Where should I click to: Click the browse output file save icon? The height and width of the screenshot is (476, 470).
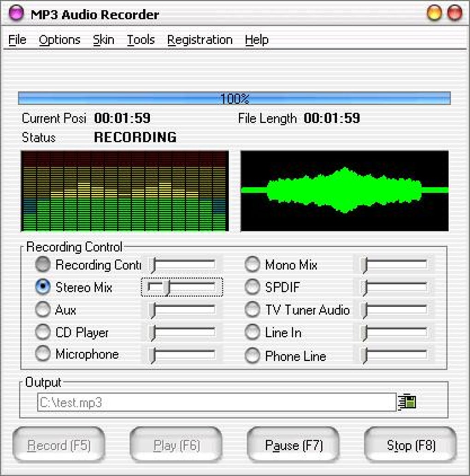[x=406, y=402]
